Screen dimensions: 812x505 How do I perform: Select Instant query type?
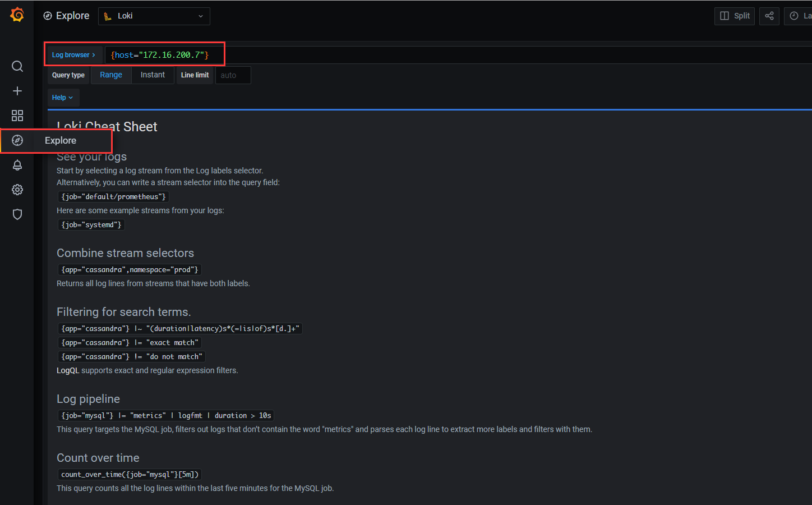coord(153,75)
